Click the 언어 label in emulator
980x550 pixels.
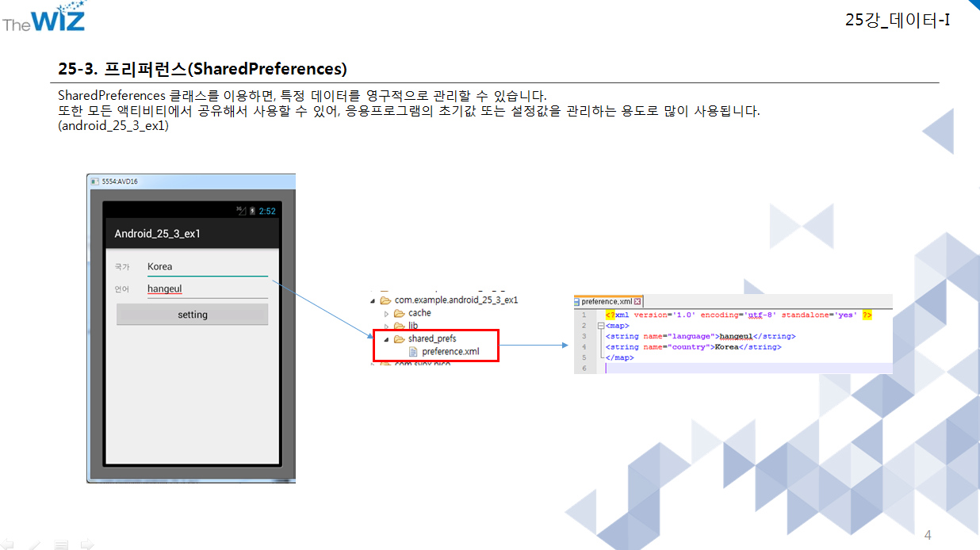(x=122, y=289)
